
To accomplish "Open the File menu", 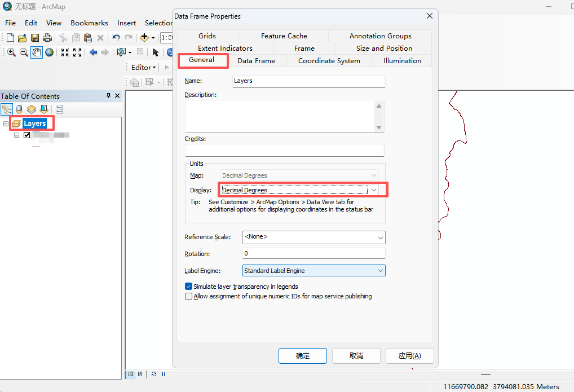I will (x=10, y=23).
